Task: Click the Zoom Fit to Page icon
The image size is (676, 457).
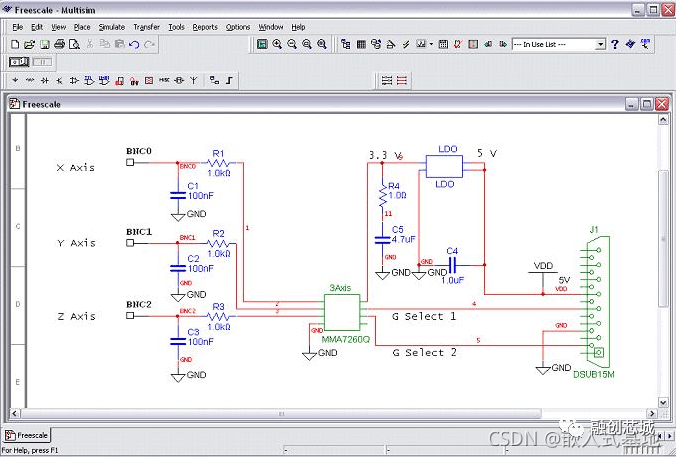Action: [322, 44]
